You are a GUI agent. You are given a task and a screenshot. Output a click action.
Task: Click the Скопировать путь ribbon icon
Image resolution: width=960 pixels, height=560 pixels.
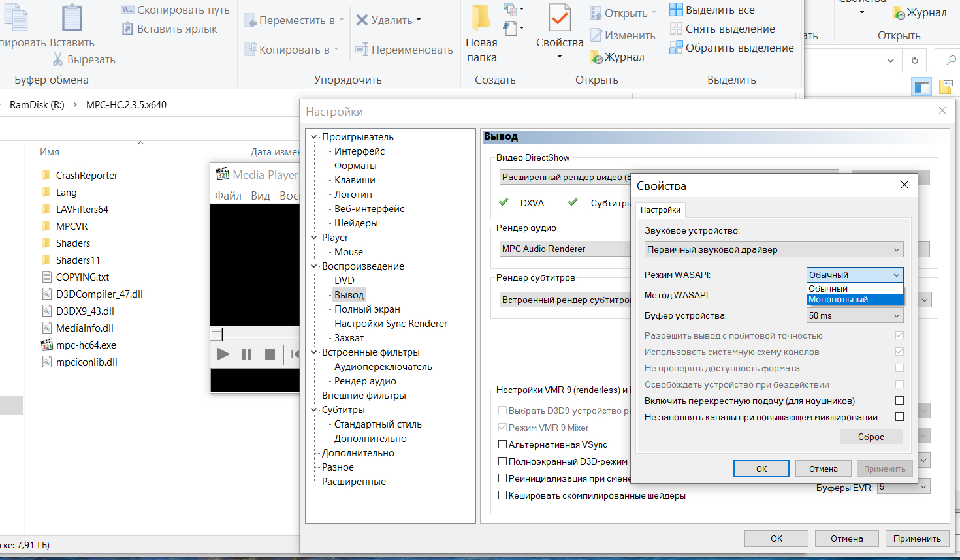coord(127,10)
